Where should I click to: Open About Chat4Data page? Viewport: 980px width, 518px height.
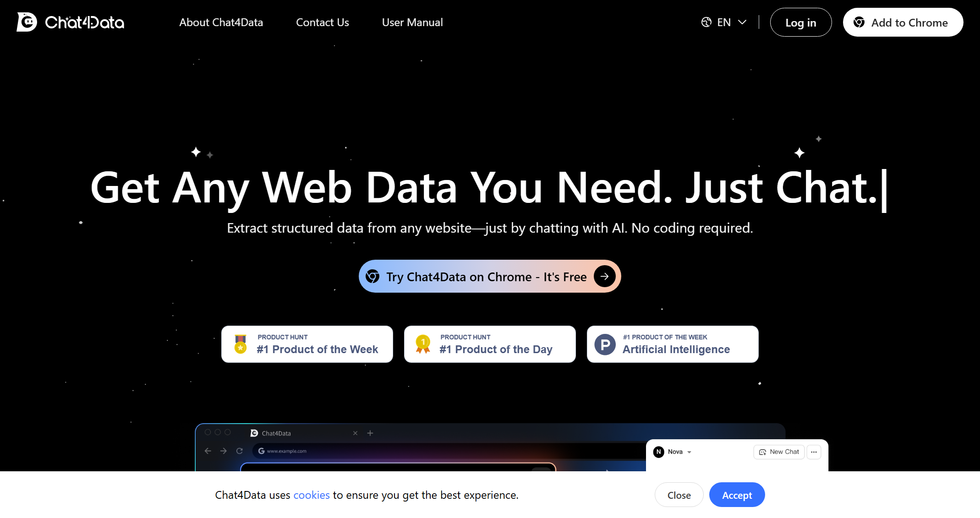tap(221, 22)
